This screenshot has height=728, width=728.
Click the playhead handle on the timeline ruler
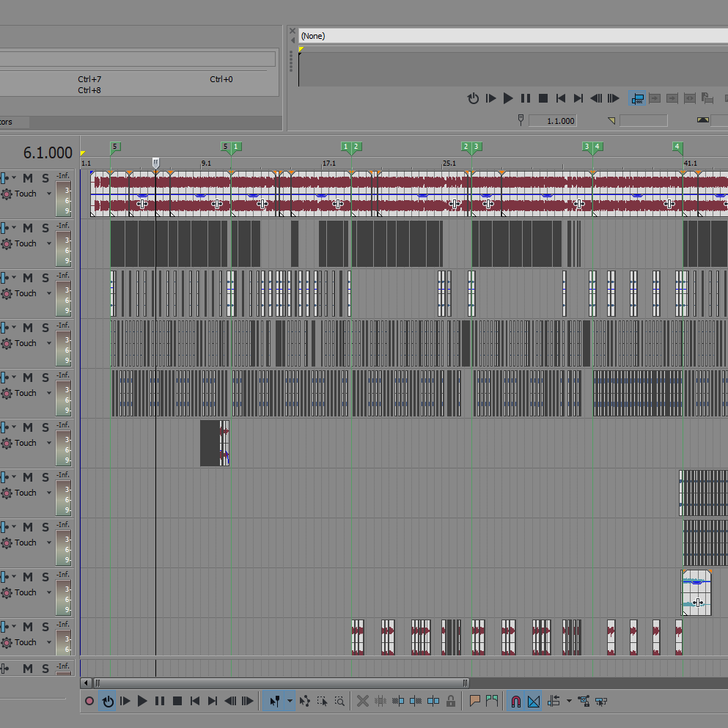pyautogui.click(x=155, y=163)
